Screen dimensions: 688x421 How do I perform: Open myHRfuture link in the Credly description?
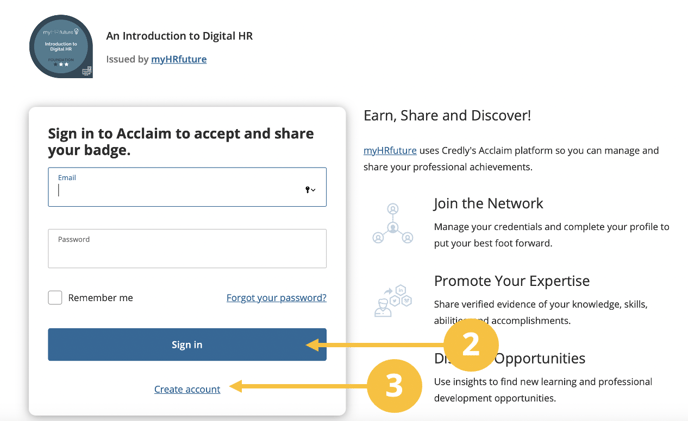pyautogui.click(x=390, y=151)
